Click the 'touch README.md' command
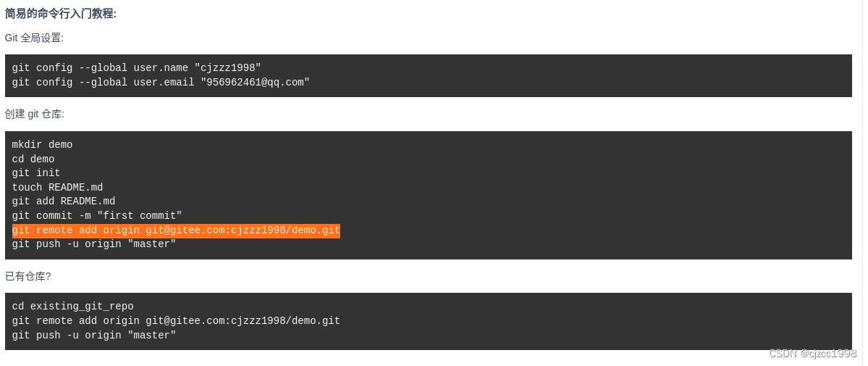868x366 pixels. pyautogui.click(x=58, y=188)
